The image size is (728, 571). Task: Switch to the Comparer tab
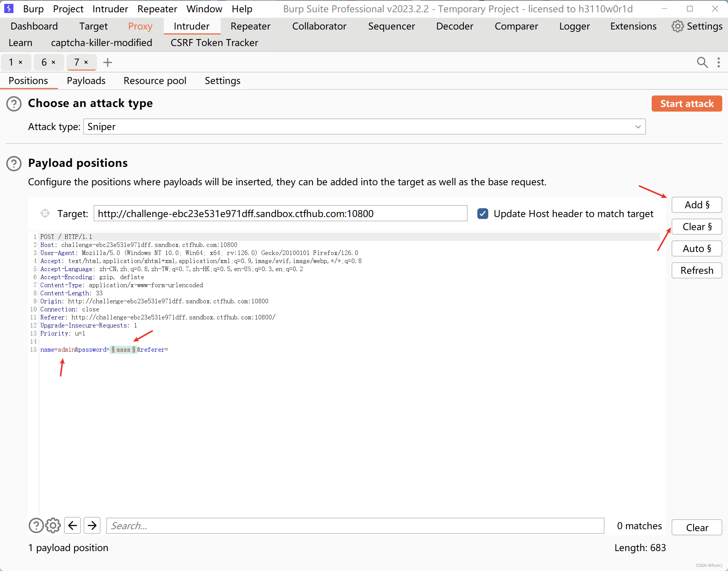click(x=516, y=26)
